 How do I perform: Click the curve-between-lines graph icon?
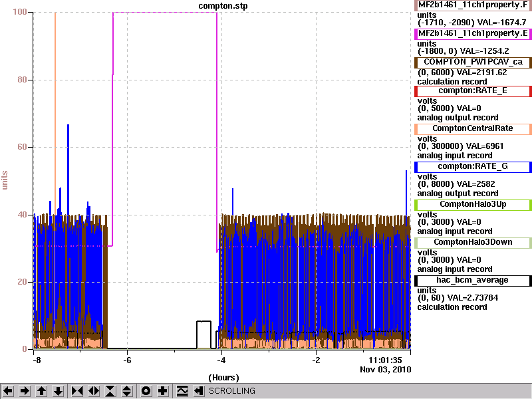point(182,391)
